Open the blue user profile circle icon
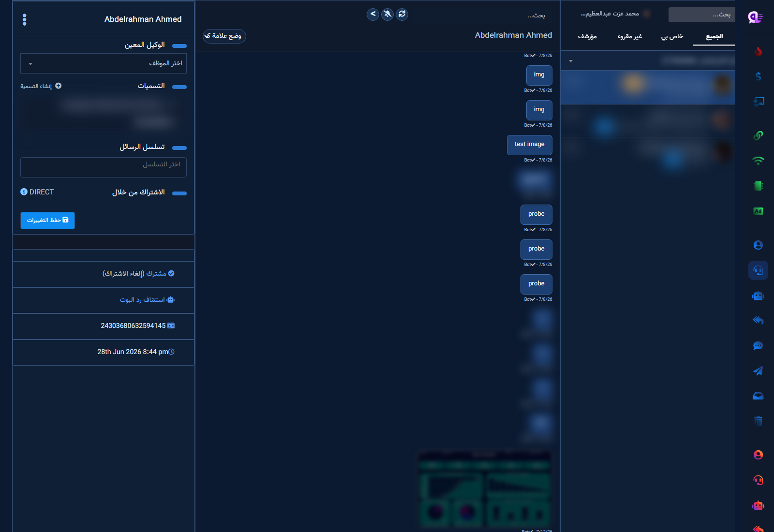 coord(758,245)
